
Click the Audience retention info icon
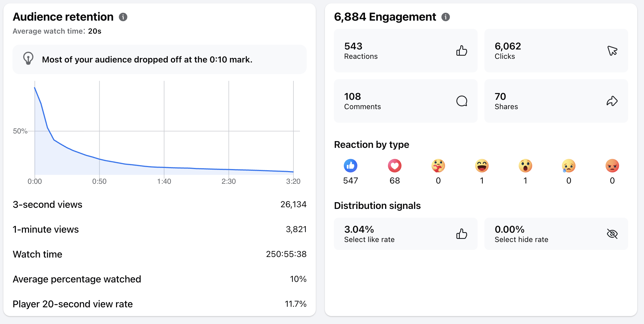click(123, 17)
